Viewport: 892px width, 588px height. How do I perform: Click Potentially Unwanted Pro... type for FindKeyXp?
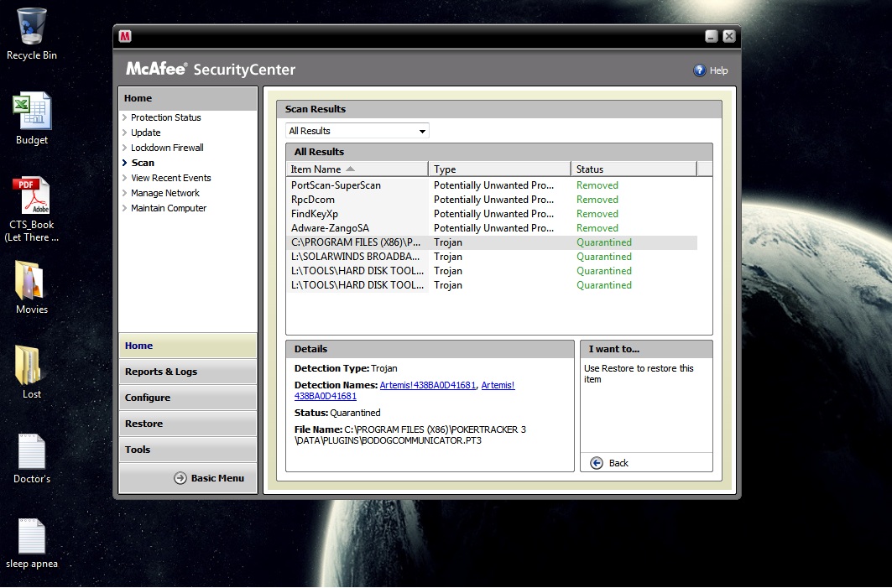[x=493, y=214]
